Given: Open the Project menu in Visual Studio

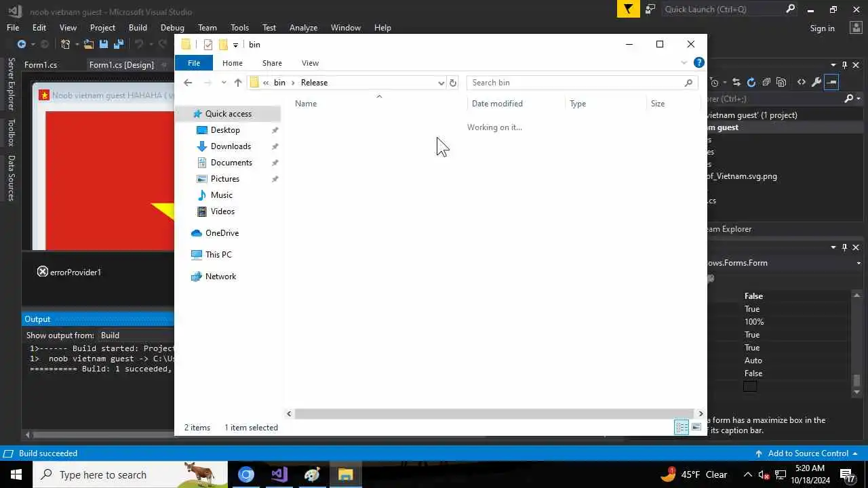Looking at the screenshot, I should coord(102,28).
